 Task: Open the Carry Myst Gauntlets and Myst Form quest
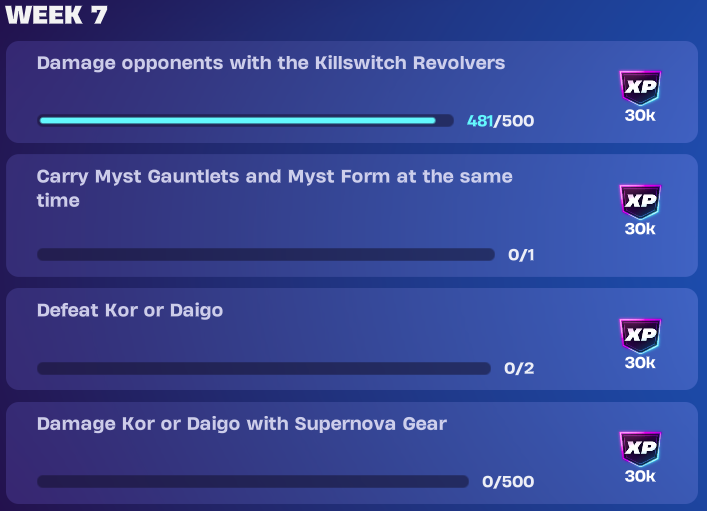tap(352, 216)
